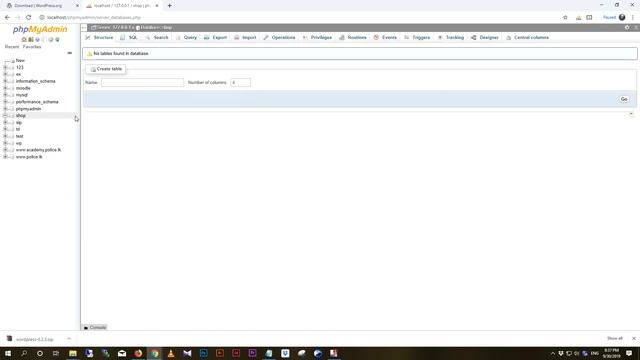Select the moodle database
The image size is (640, 360).
tap(23, 88)
